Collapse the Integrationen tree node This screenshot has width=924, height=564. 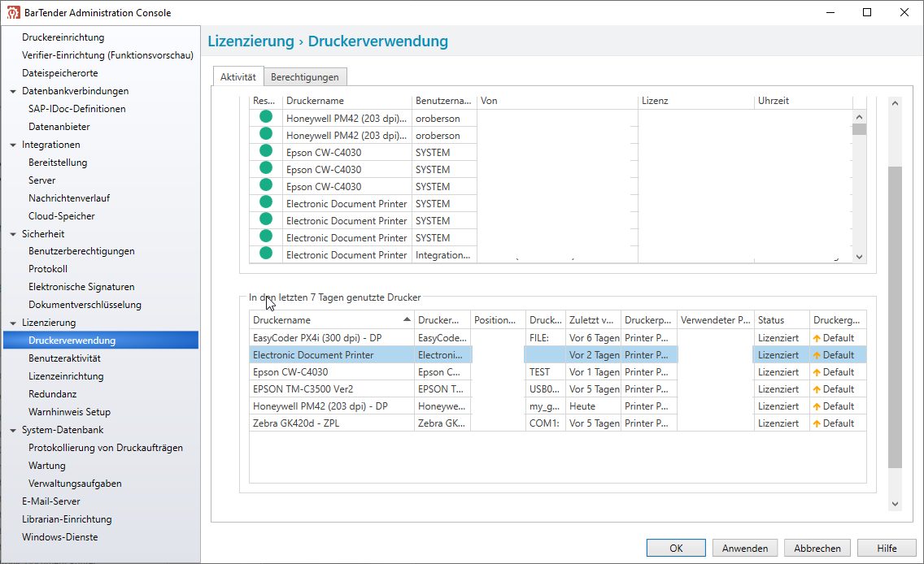[x=13, y=145]
